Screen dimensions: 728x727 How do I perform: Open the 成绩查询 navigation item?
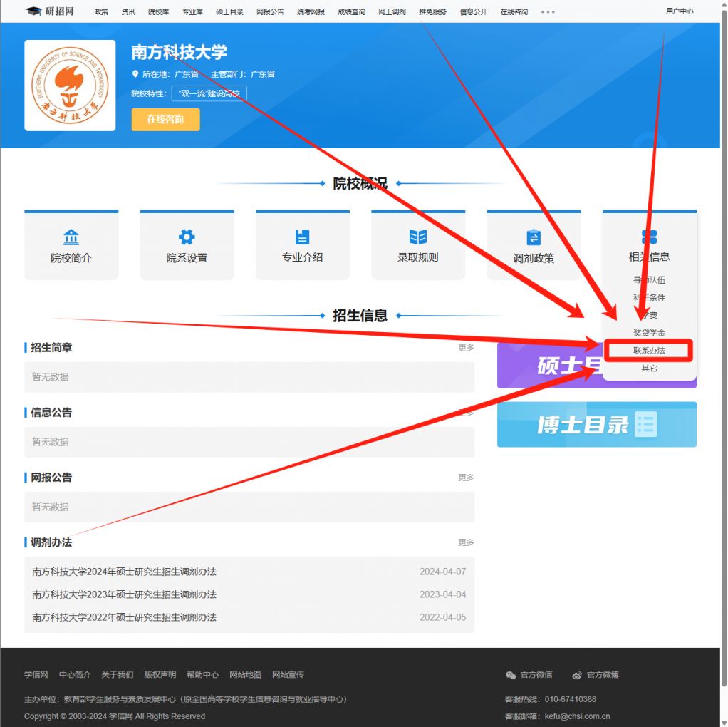[x=351, y=11]
